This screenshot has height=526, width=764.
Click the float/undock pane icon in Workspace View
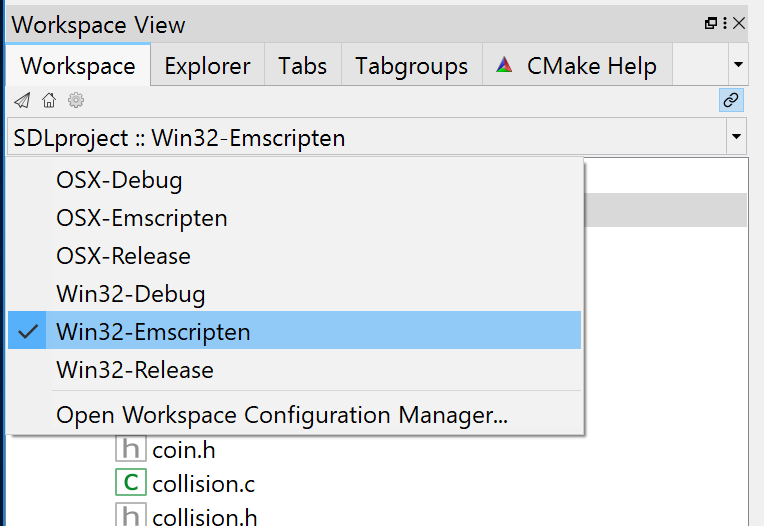click(x=711, y=23)
